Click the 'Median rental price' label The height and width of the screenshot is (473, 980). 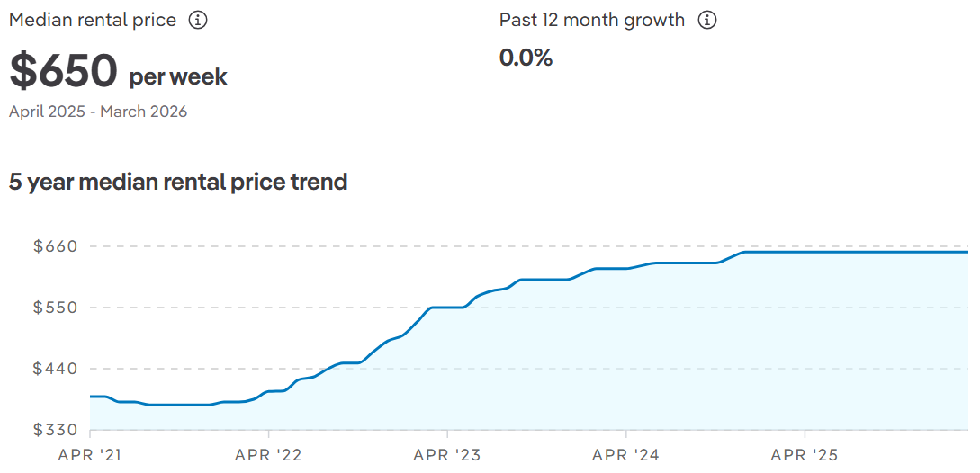[x=93, y=20]
